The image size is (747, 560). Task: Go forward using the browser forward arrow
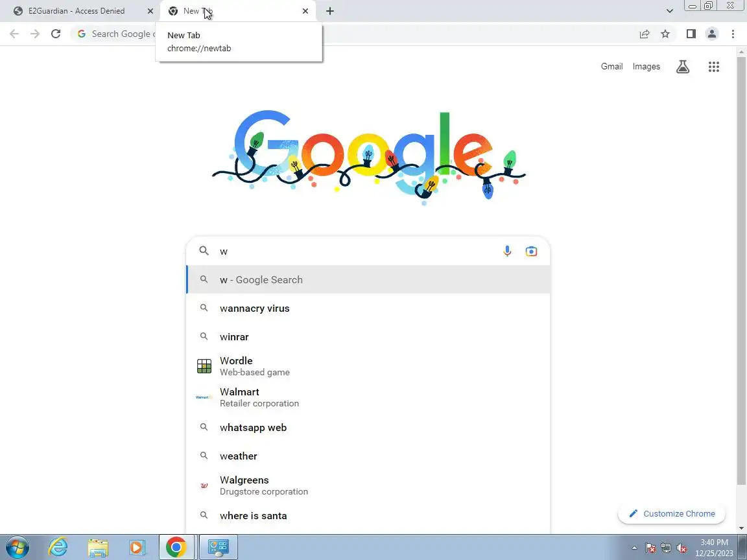point(35,34)
